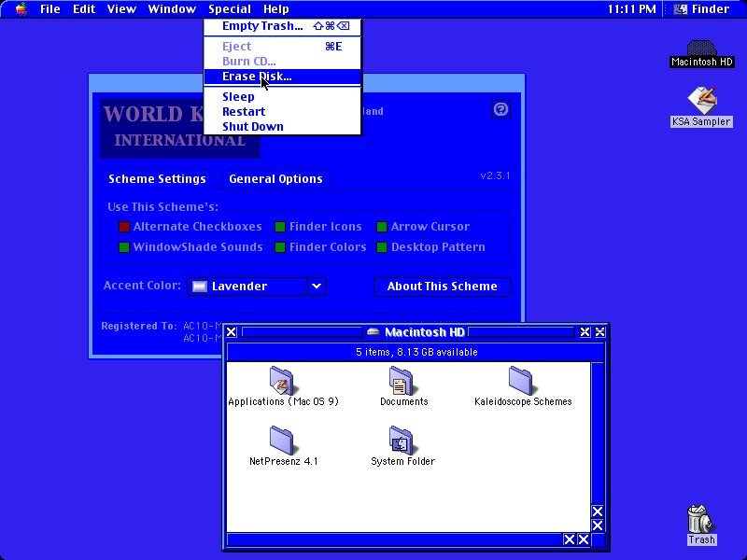
Task: Select the System Folder icon
Action: tap(402, 440)
